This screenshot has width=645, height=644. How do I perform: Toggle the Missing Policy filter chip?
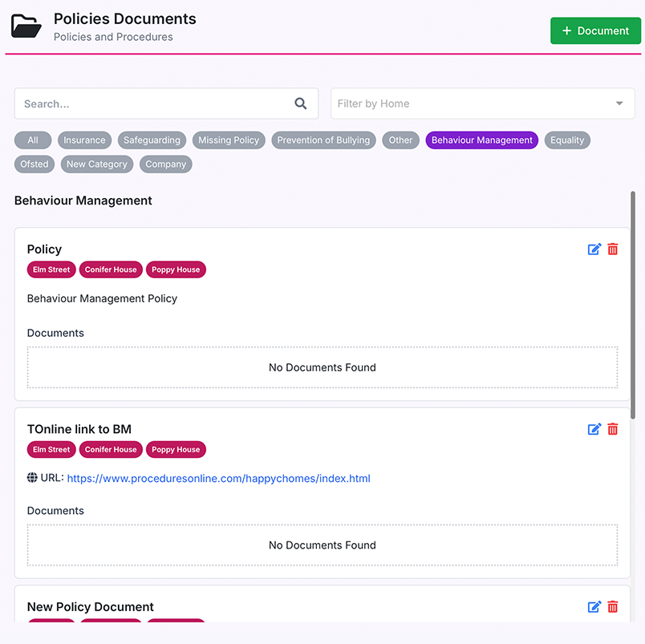229,140
